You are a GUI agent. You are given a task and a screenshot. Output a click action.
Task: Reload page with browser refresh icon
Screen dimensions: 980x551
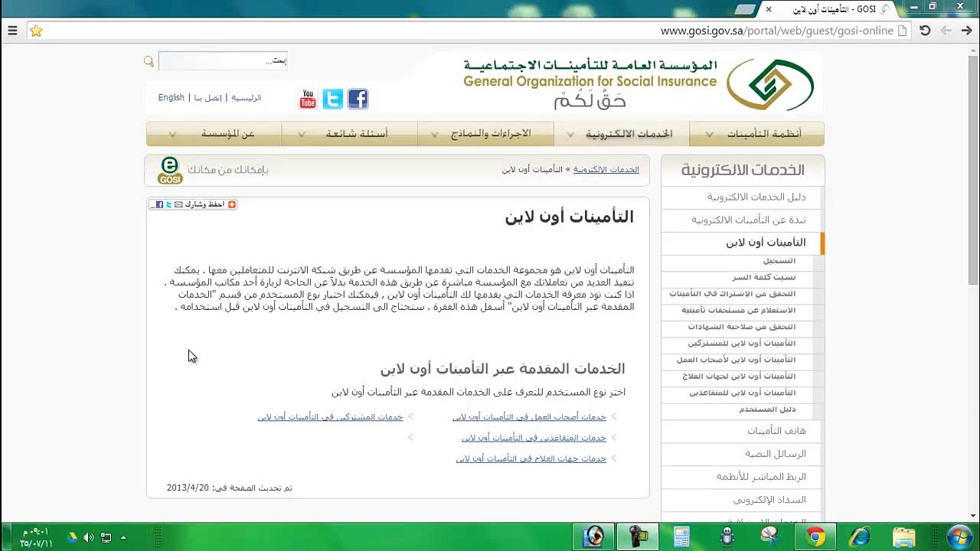925,31
